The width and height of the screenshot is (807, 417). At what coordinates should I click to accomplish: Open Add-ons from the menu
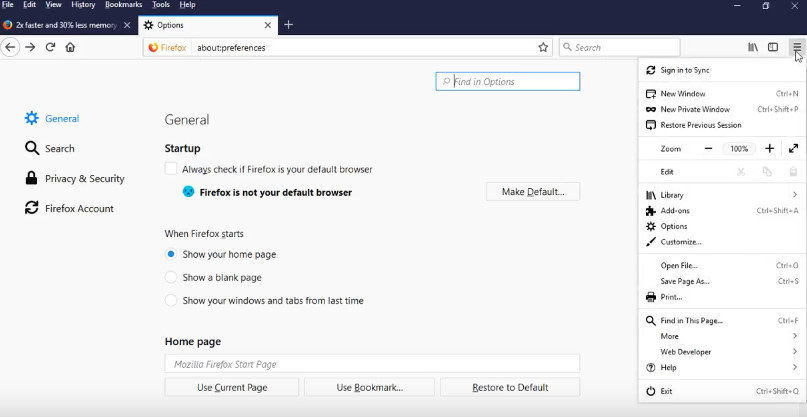click(722, 211)
